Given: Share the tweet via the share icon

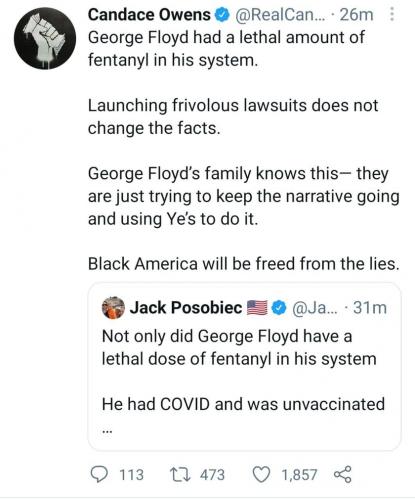Looking at the screenshot, I should click(x=342, y=474).
